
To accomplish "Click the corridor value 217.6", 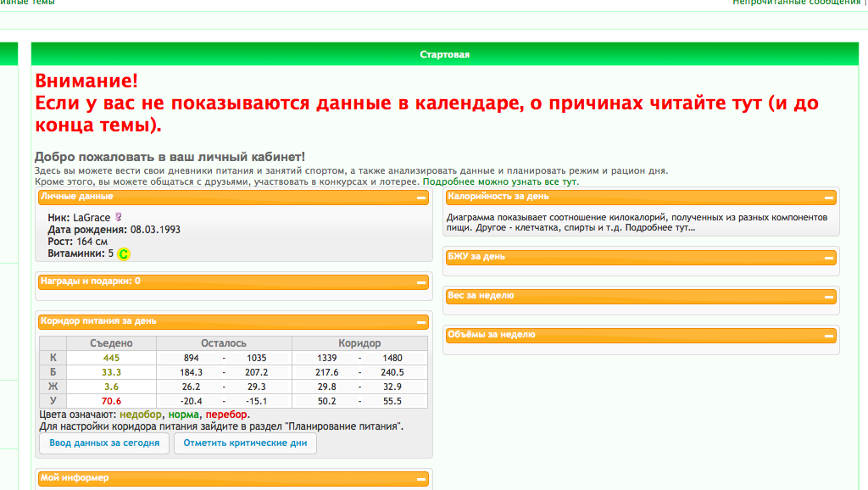I will point(326,372).
